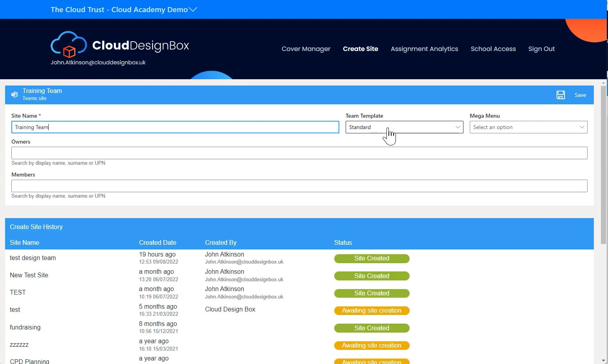Click the Owners search field
Screen dimensions: 608x364
[299, 153]
